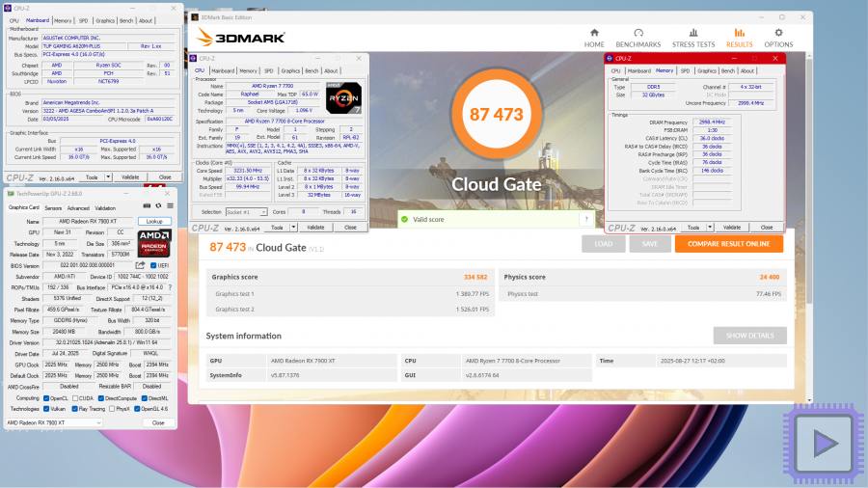
Task: Click the Physics score value 24 400
Action: coord(770,277)
